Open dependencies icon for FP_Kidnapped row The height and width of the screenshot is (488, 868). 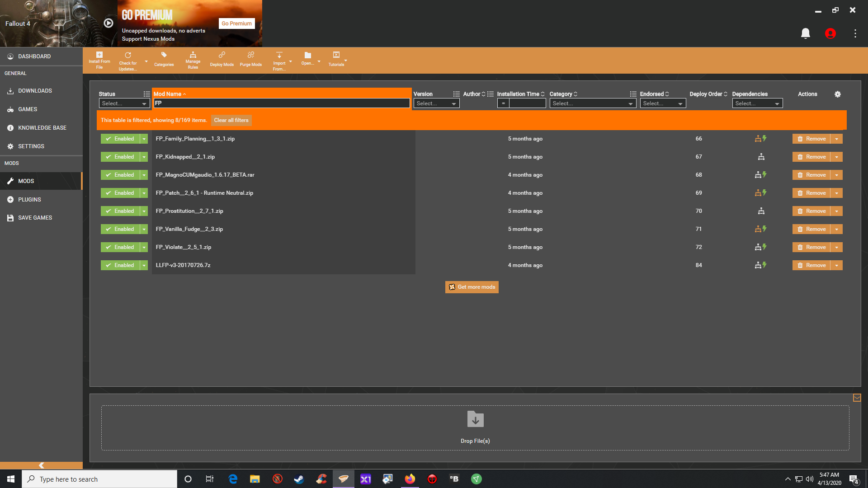(761, 157)
